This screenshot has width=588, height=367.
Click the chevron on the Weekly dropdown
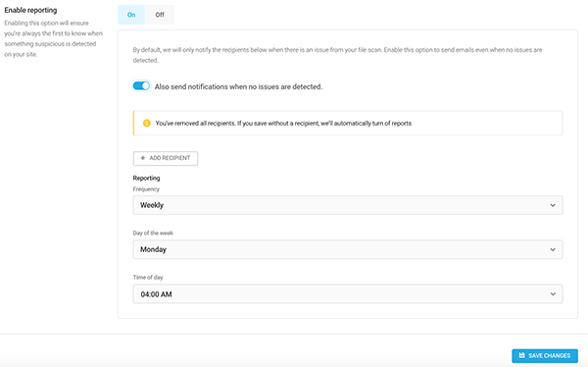pyautogui.click(x=553, y=205)
